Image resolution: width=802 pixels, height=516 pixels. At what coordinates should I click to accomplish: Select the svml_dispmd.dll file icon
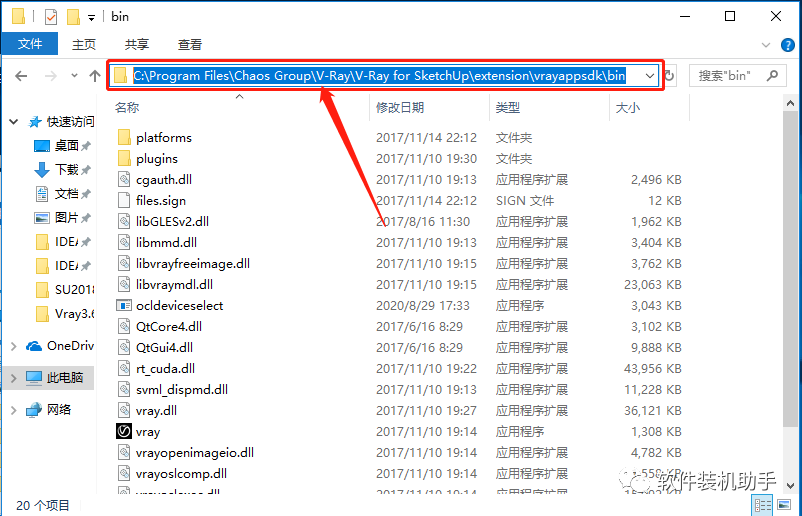pos(124,389)
